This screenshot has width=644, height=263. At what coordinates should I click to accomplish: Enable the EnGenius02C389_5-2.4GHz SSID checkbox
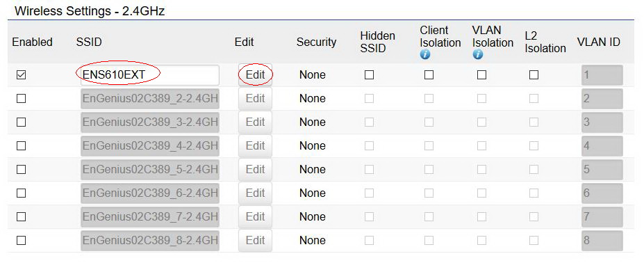coord(21,170)
